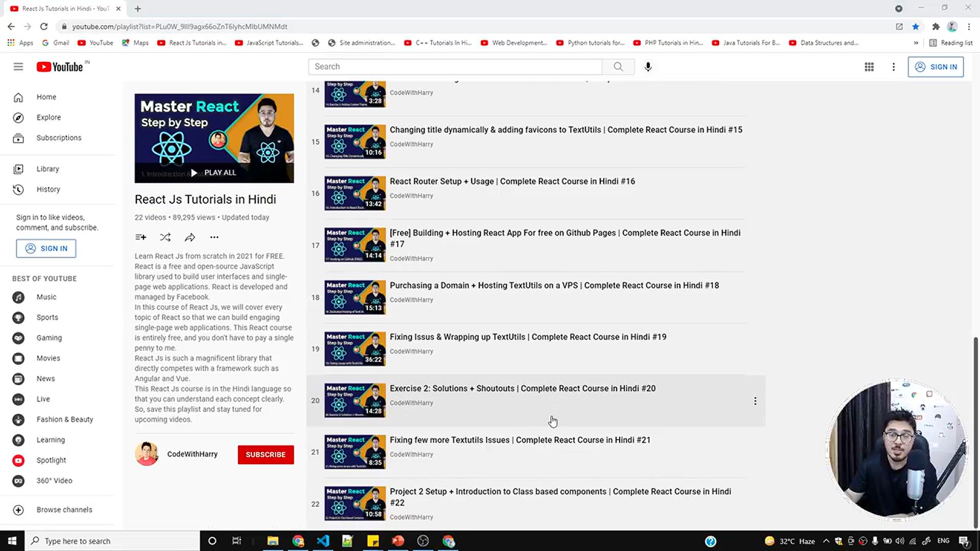Screen dimensions: 980x551
Task: Open the YouTube apps grid icon
Action: (x=869, y=67)
